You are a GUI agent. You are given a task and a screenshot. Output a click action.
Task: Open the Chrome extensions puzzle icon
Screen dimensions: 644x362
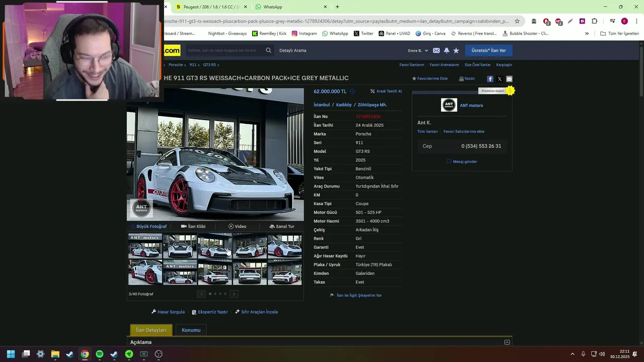(594, 21)
